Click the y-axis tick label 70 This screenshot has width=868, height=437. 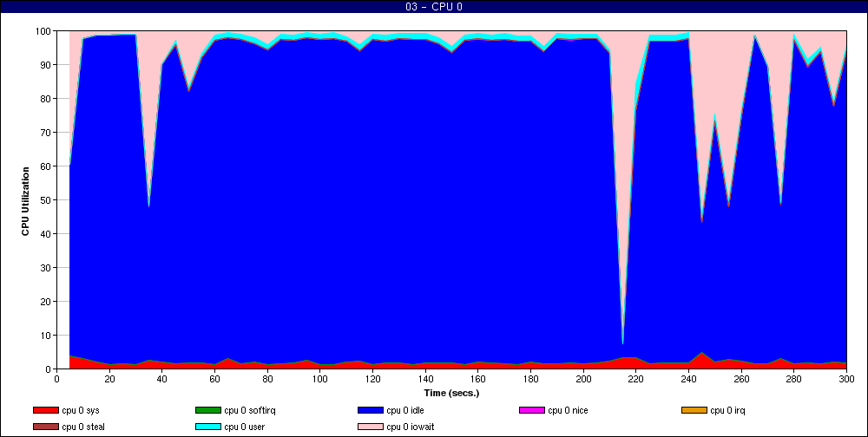pyautogui.click(x=46, y=132)
